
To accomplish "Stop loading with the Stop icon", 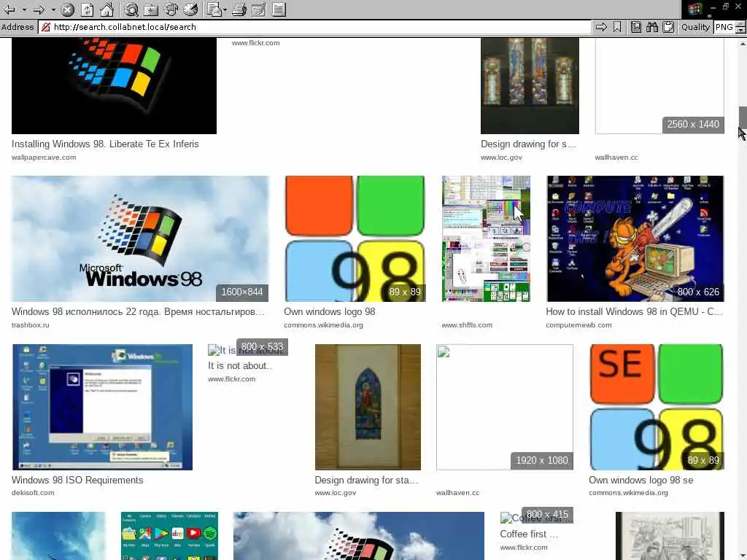I will pyautogui.click(x=68, y=9).
